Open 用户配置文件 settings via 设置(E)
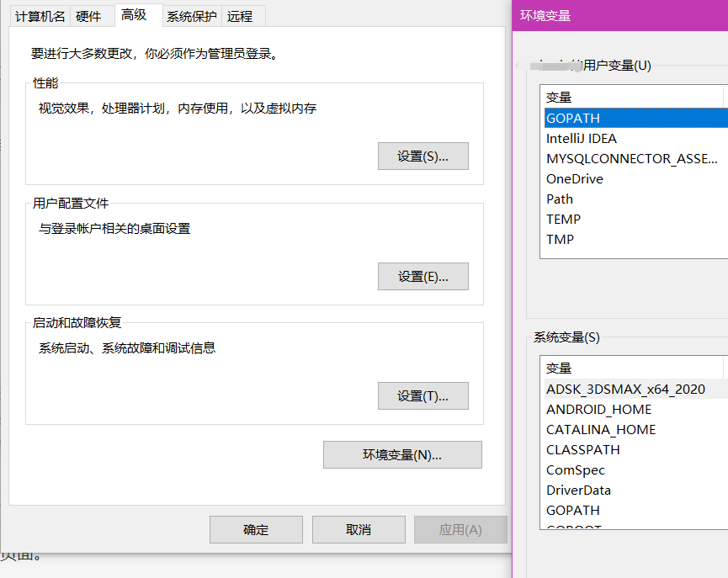728x578 pixels. coord(423,278)
